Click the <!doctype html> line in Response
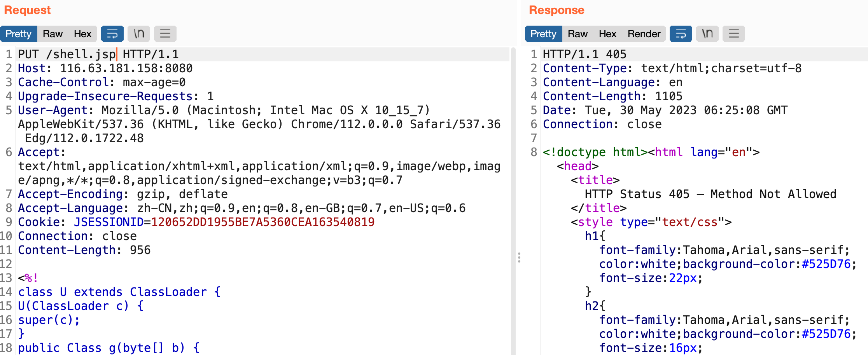 [x=651, y=152]
